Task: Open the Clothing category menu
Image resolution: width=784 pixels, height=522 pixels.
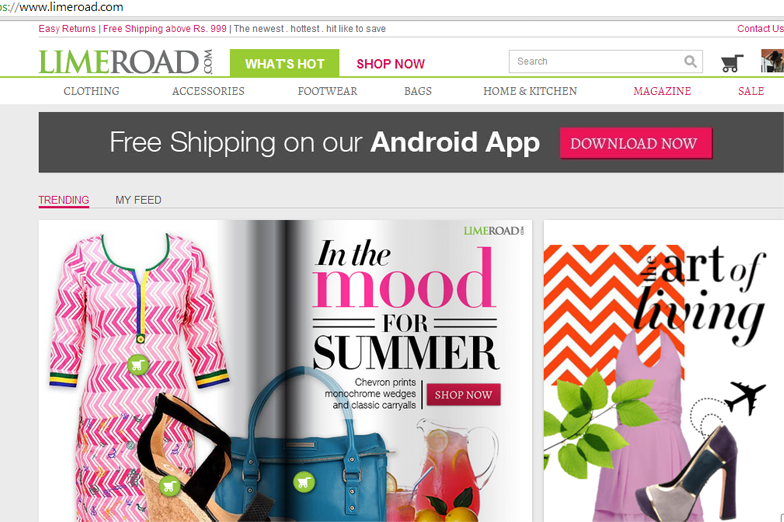Action: click(92, 91)
